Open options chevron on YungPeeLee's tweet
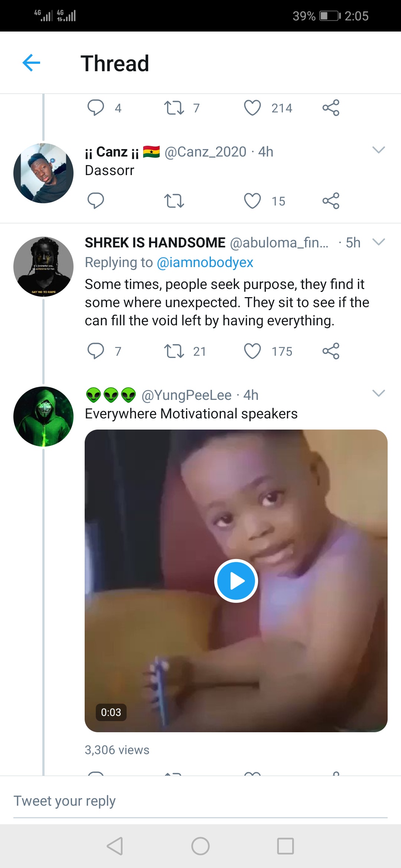401x868 pixels. point(378,393)
